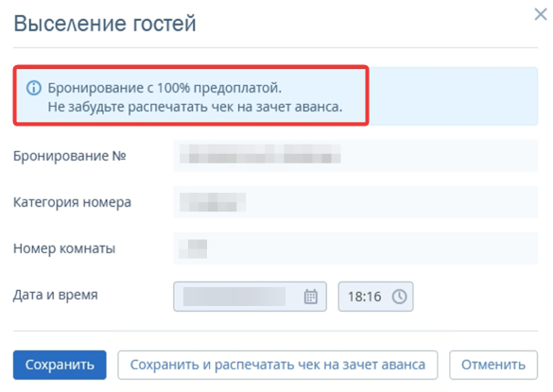Image resolution: width=553 pixels, height=392 pixels.
Task: Open the calendar date picker icon
Action: pos(311,297)
